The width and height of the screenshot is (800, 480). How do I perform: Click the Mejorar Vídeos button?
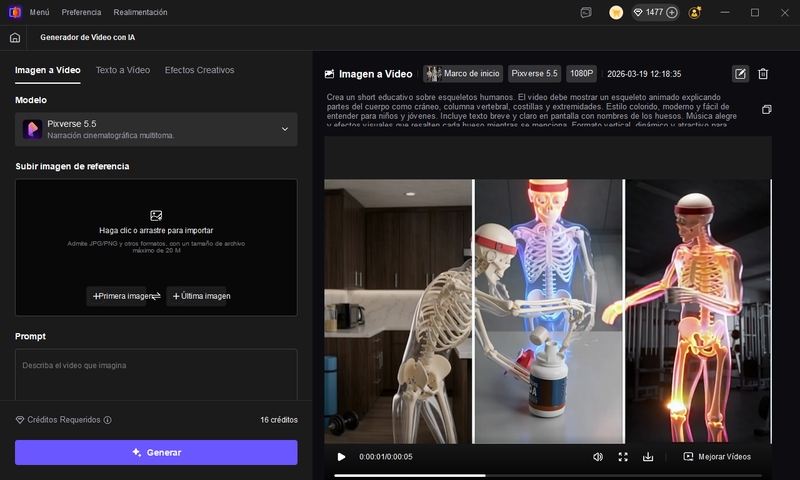[x=717, y=456]
